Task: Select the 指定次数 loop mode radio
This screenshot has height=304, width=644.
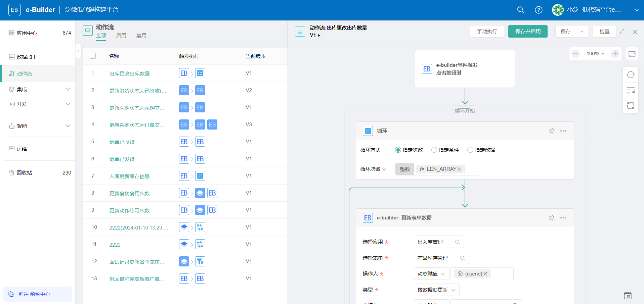Action: (398, 150)
